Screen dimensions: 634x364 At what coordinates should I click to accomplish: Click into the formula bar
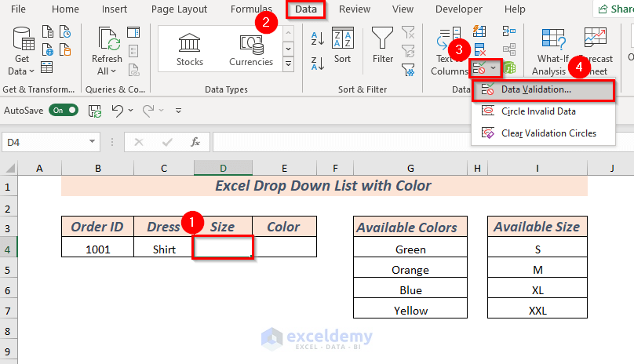(423, 142)
